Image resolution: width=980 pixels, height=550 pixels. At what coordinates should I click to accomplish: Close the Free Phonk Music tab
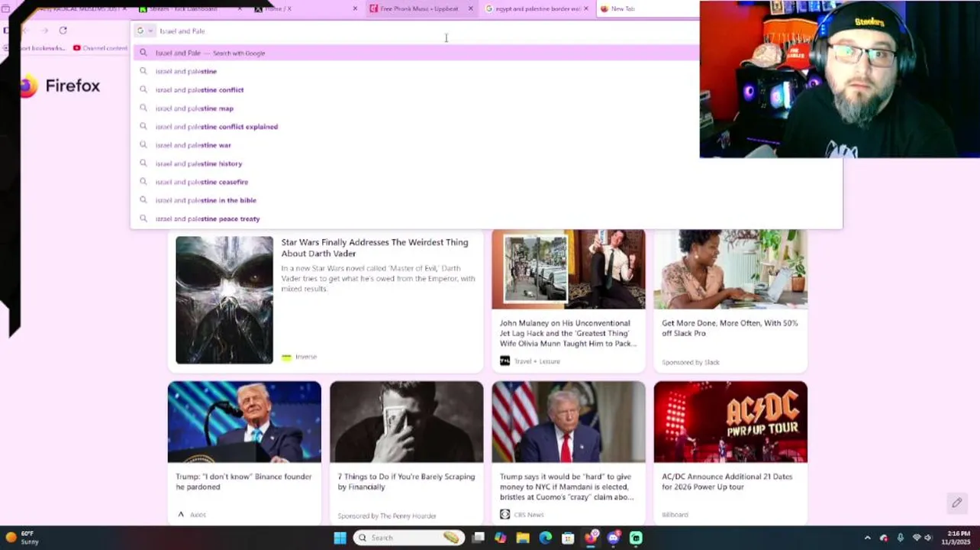[470, 8]
